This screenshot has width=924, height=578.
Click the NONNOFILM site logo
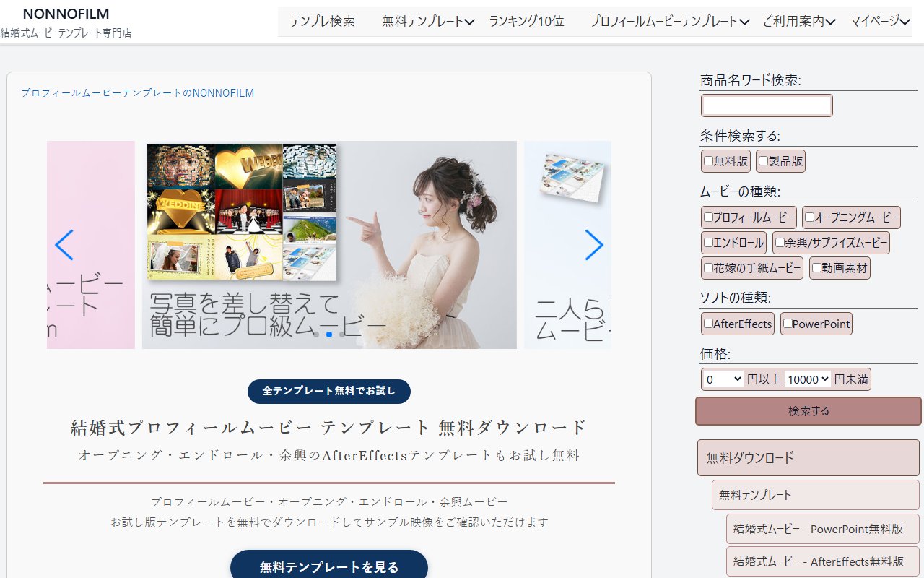[66, 14]
